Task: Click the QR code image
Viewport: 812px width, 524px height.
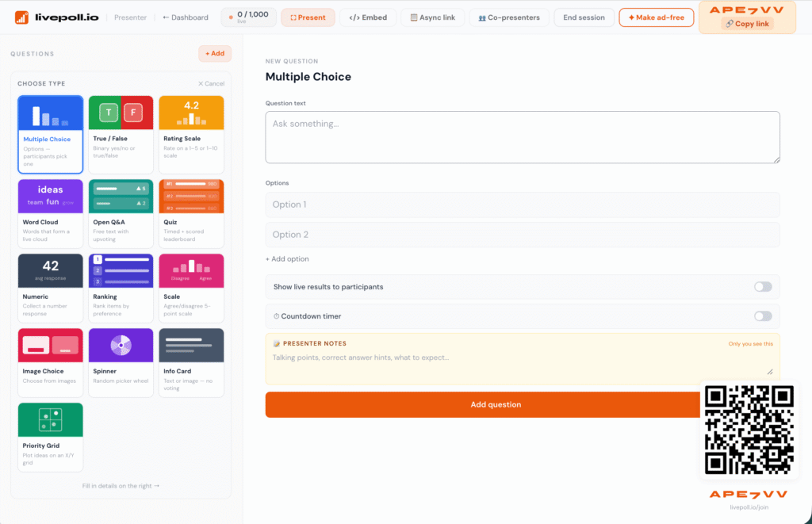Action: (x=749, y=430)
